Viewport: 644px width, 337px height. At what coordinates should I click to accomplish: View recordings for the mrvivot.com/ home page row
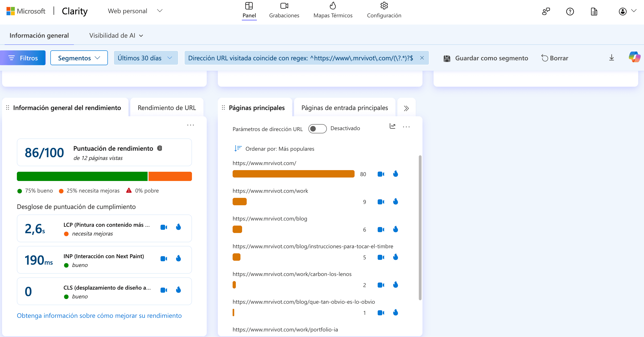[x=381, y=174]
